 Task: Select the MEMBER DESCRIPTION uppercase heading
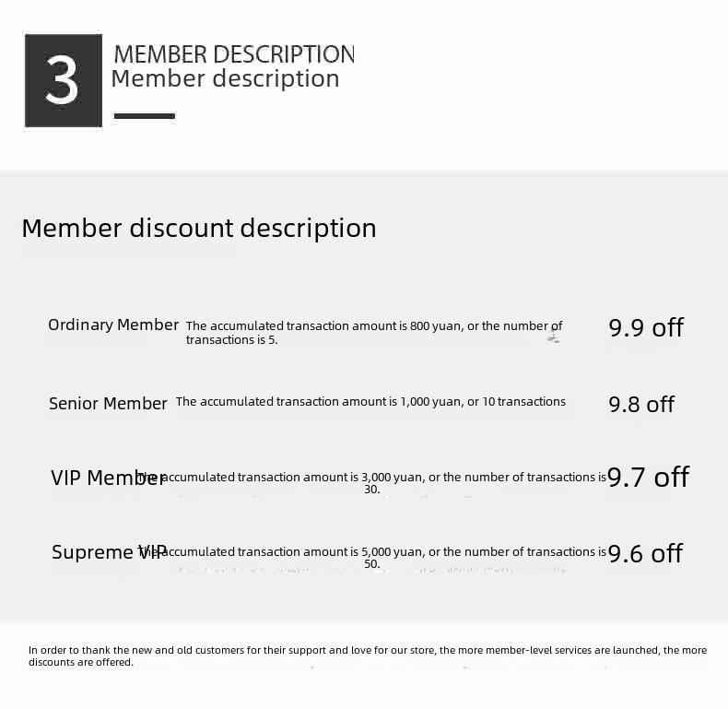[234, 53]
